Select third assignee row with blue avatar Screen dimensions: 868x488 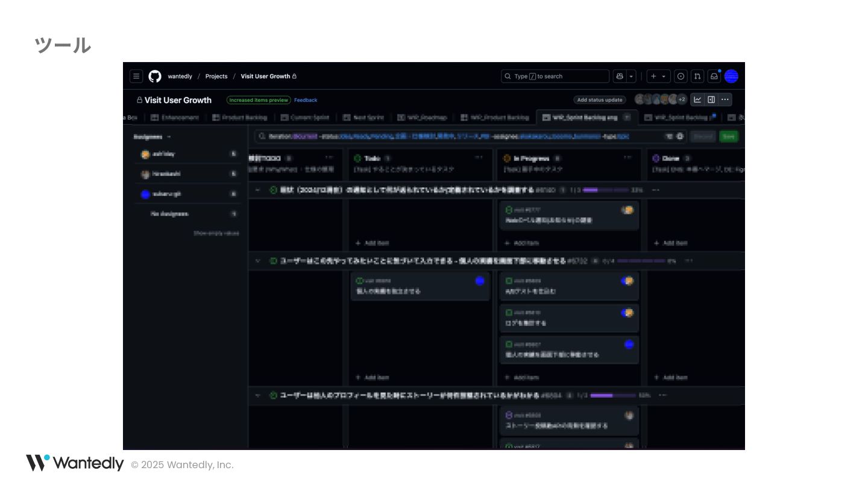point(188,194)
